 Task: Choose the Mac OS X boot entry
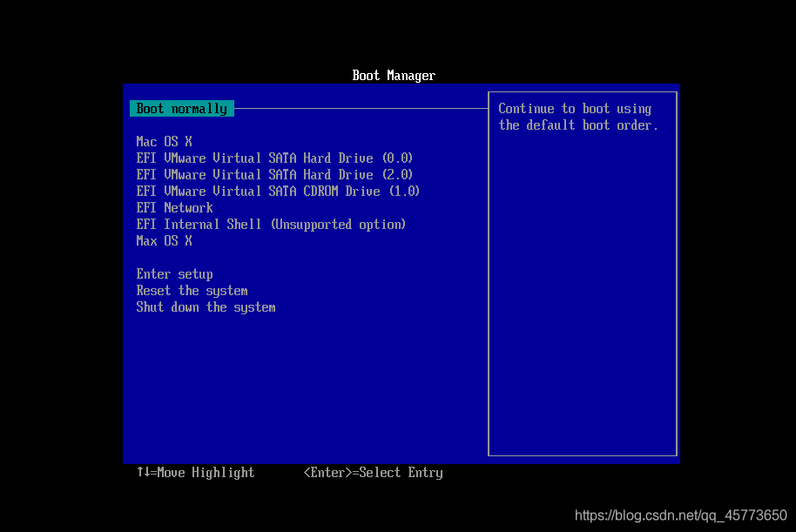tap(164, 142)
